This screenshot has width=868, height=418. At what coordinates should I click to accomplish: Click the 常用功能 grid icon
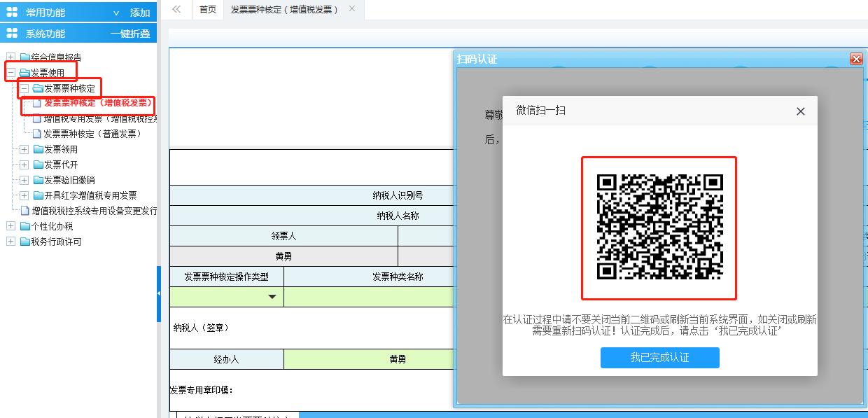click(11, 12)
